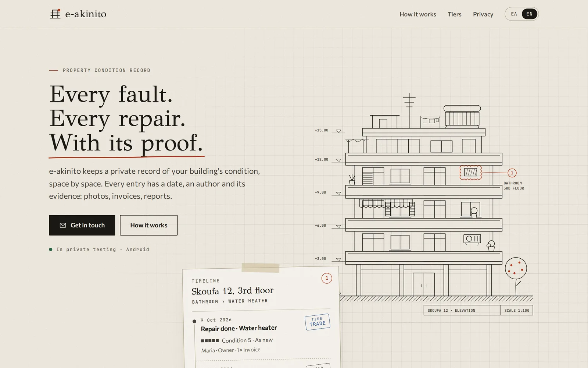The height and width of the screenshot is (368, 588).
Task: Open How it works in navigation
Action: [418, 14]
